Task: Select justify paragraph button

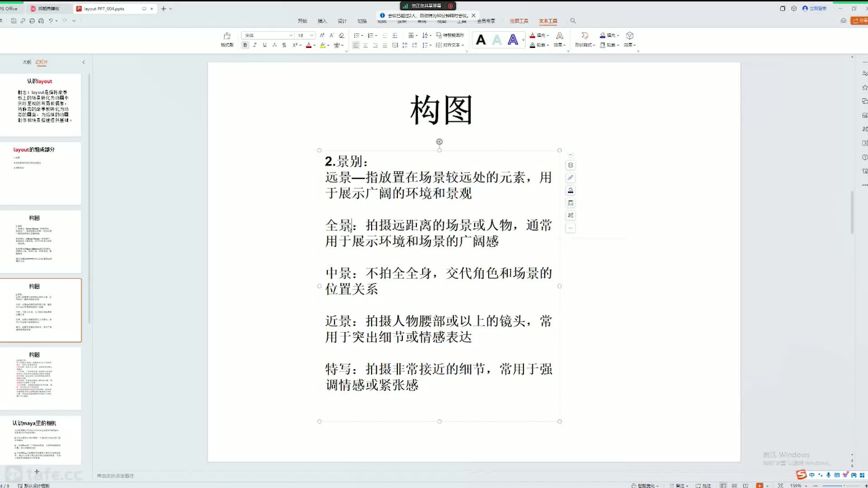Action: (x=385, y=45)
